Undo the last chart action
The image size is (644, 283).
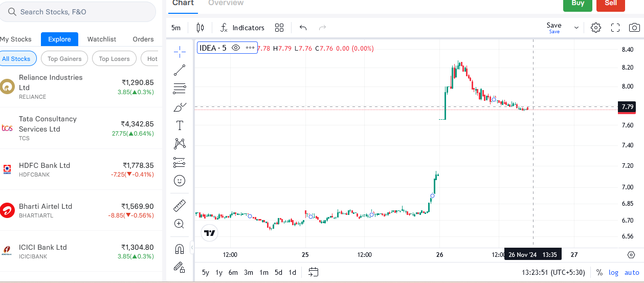[303, 28]
